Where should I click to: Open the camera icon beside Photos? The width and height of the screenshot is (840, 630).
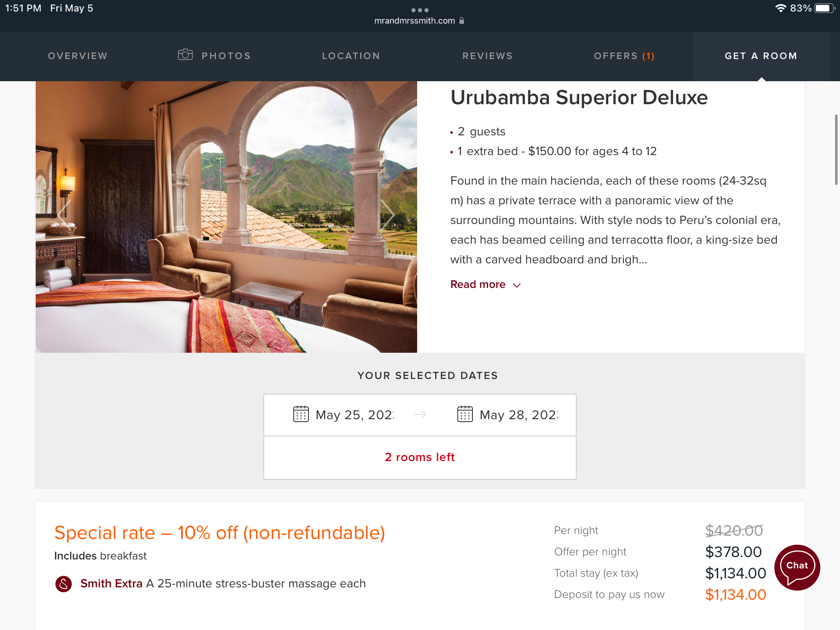point(185,55)
